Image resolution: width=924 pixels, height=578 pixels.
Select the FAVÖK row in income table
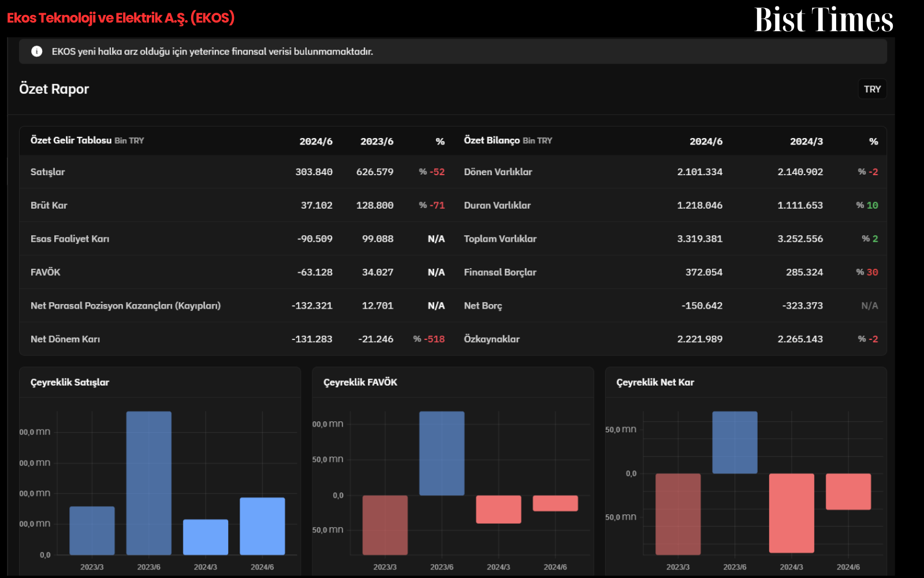237,272
